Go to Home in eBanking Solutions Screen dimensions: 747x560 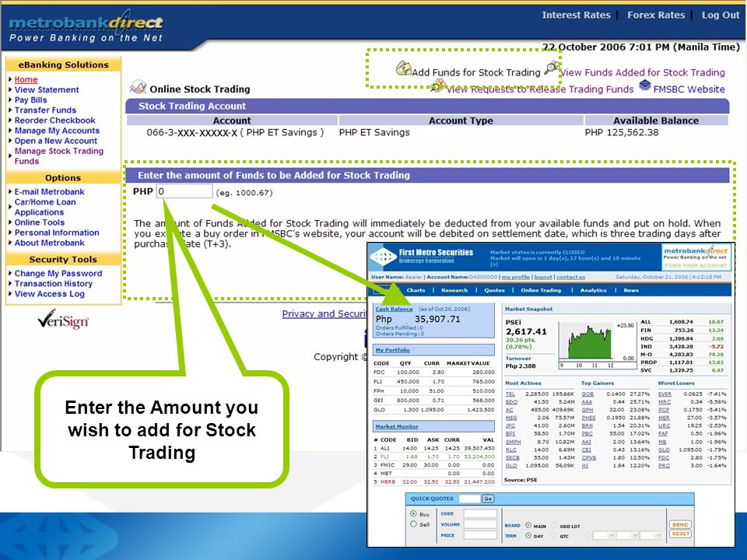pos(26,79)
